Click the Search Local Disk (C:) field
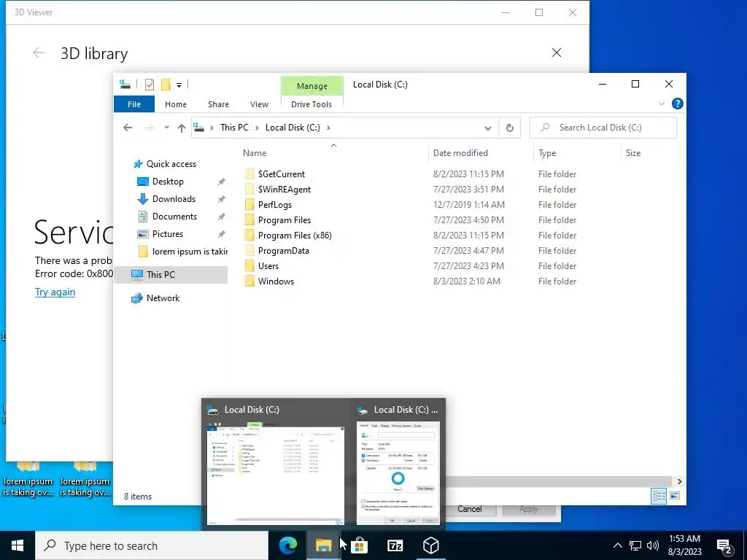 pyautogui.click(x=603, y=128)
